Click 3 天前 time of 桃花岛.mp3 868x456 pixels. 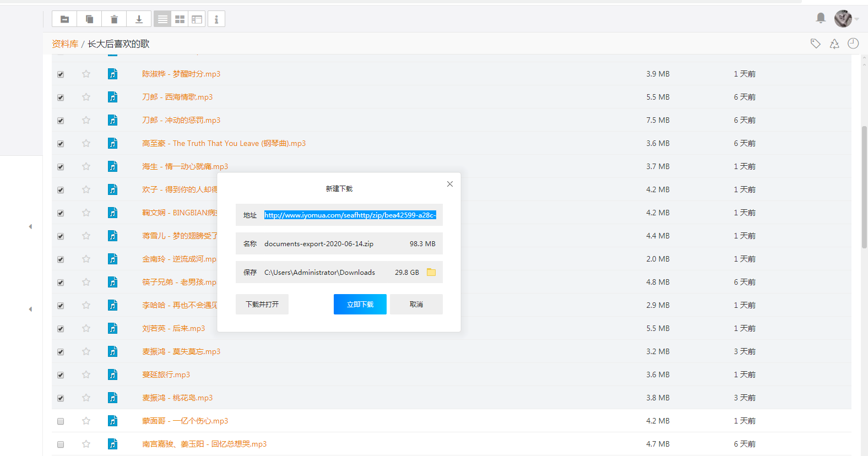[745, 398]
